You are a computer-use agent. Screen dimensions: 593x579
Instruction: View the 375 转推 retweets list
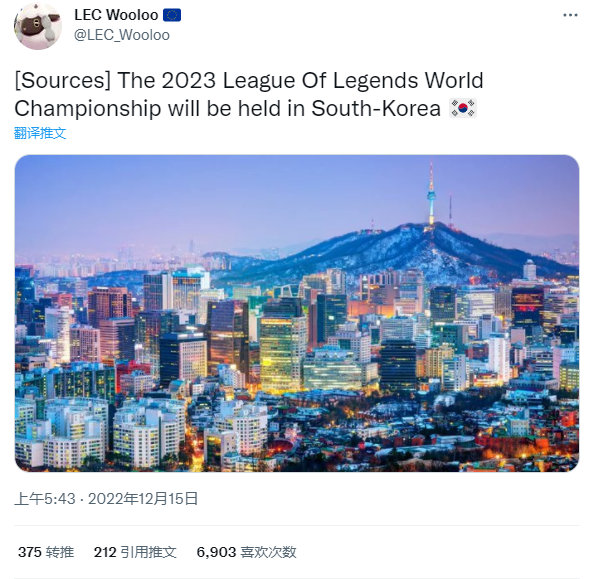[46, 552]
